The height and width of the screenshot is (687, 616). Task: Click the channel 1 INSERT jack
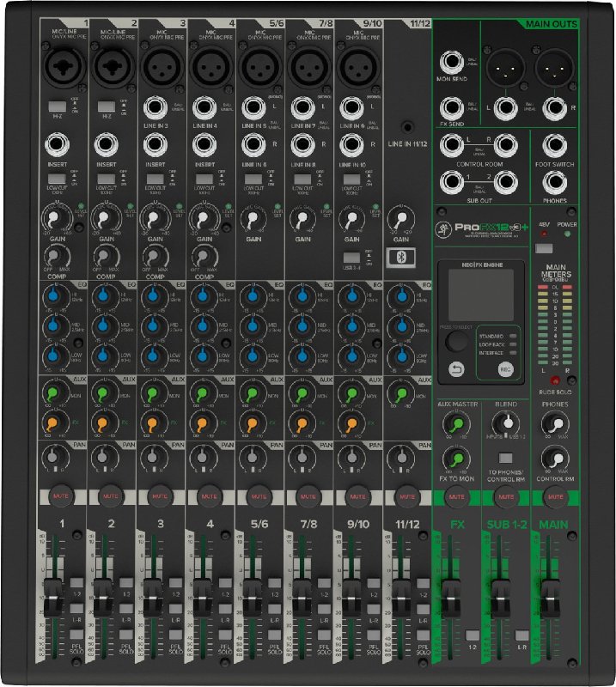point(58,145)
